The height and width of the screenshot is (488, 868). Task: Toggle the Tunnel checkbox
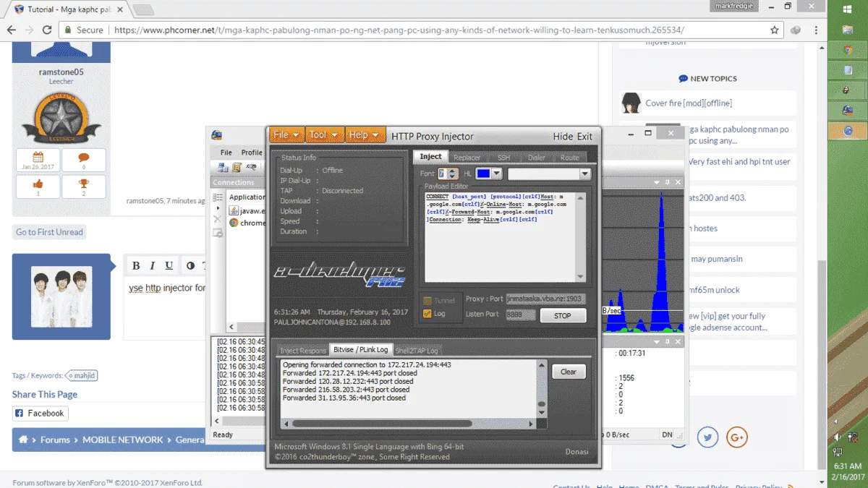[427, 301]
